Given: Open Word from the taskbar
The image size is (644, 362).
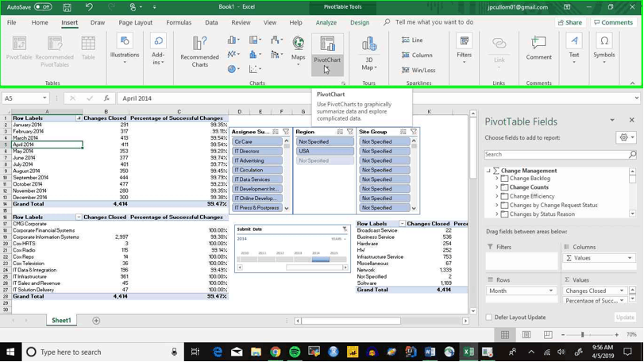Looking at the screenshot, I should (x=430, y=352).
